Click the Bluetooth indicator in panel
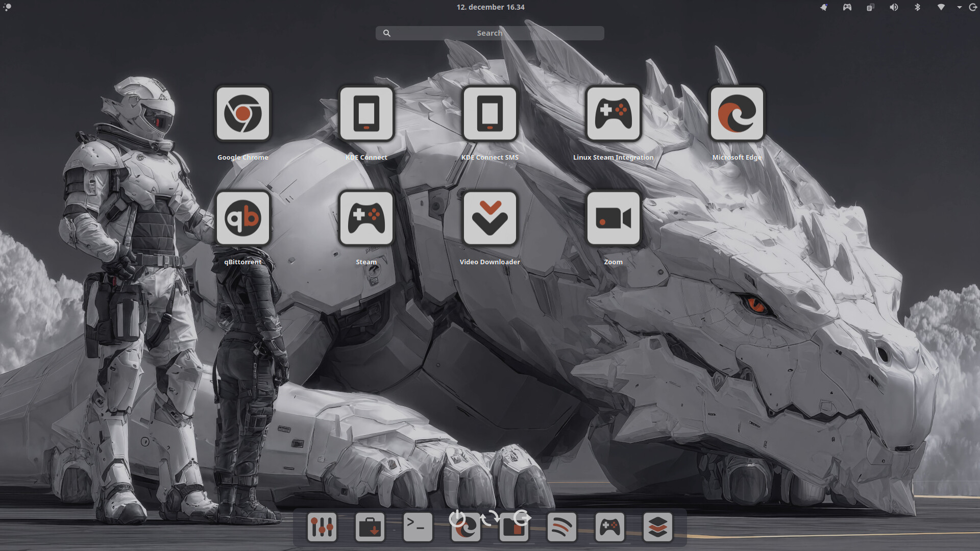 coord(917,7)
